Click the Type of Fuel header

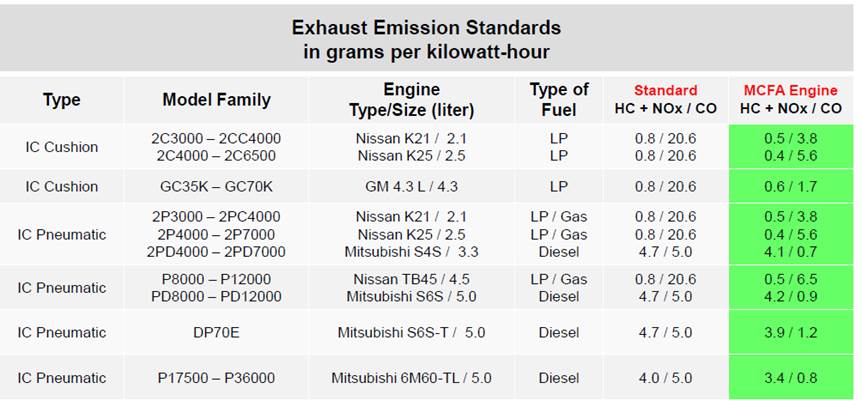559,100
